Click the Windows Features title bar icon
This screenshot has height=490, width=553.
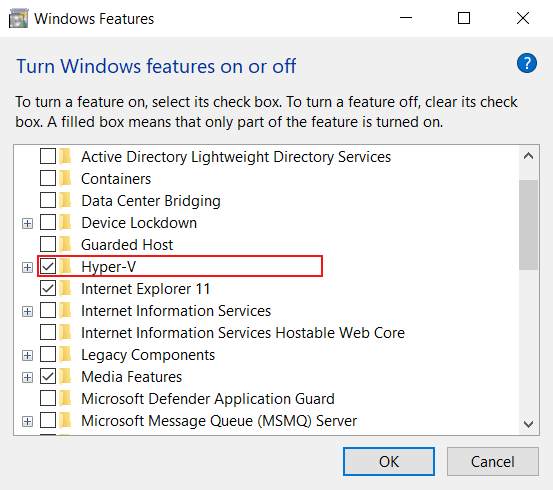(x=18, y=18)
